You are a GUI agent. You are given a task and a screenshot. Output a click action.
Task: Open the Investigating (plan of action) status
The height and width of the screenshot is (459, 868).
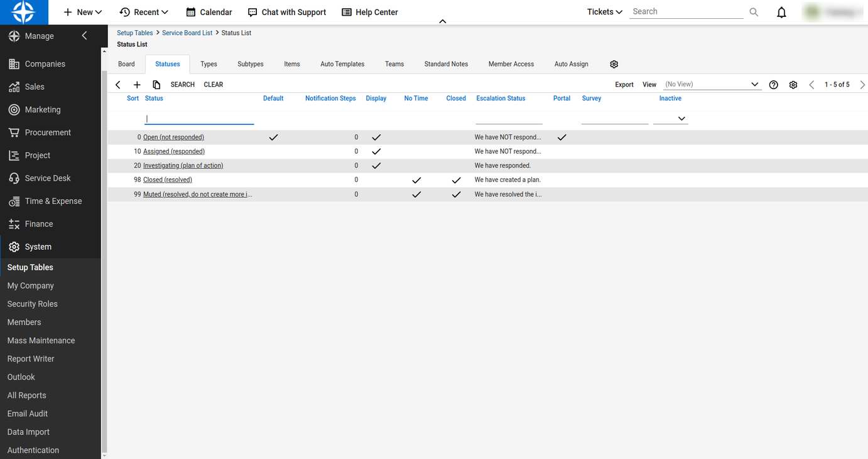pos(183,166)
